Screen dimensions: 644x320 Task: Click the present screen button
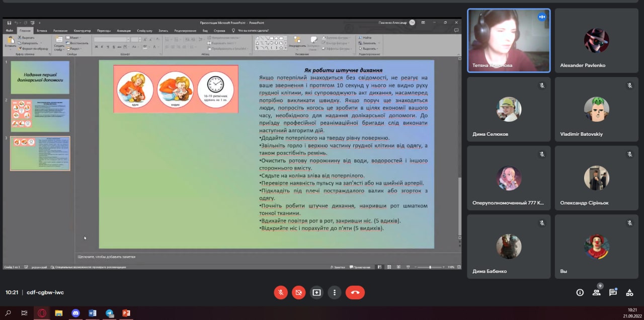316,292
